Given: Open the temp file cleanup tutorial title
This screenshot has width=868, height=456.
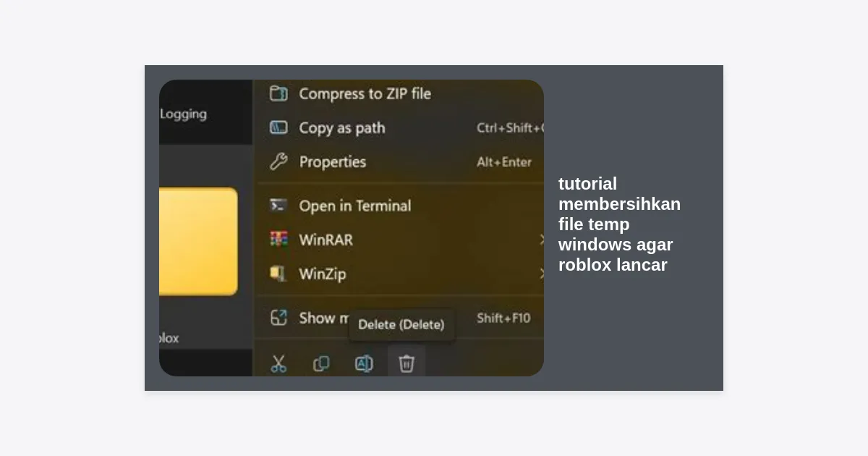Looking at the screenshot, I should tap(618, 224).
